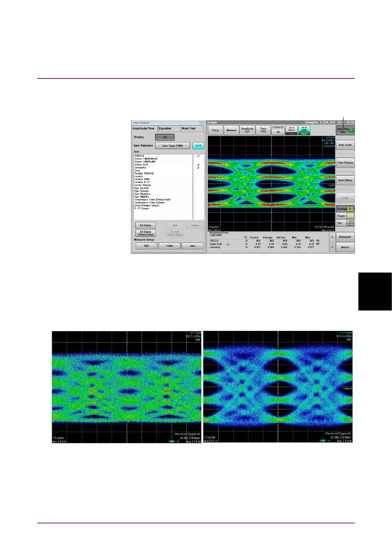392x555 pixels.
Task: Click the All Delete button
Action: 146,225
